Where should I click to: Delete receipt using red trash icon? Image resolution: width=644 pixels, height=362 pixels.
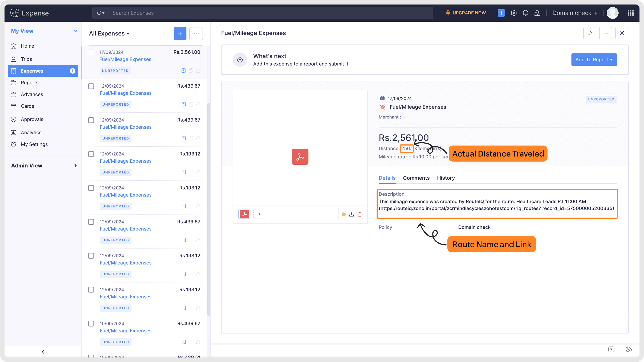(359, 214)
